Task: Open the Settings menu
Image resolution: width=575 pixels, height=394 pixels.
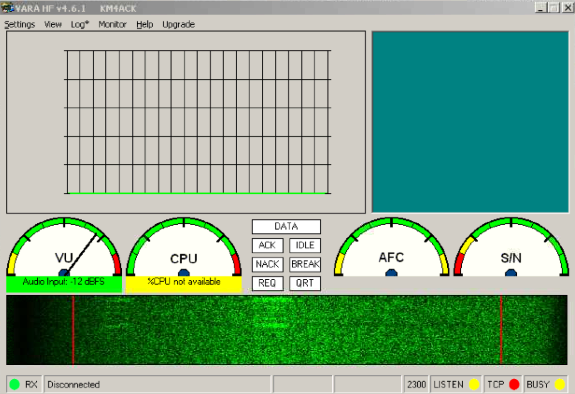Action: (19, 25)
